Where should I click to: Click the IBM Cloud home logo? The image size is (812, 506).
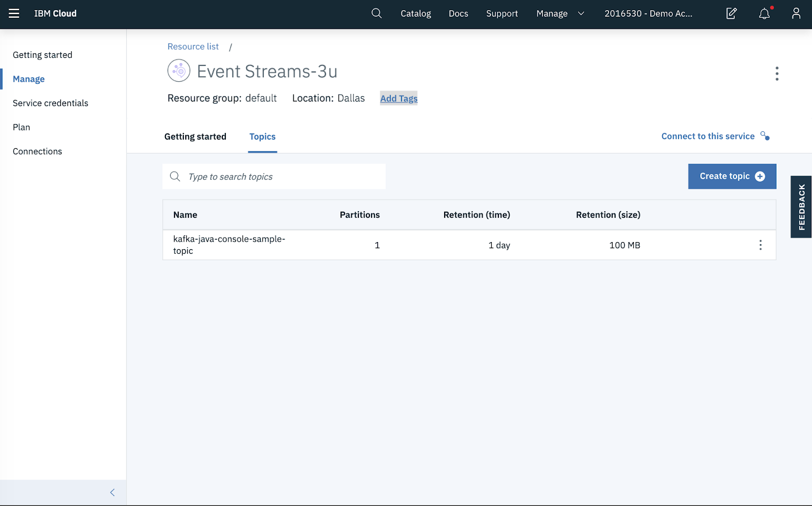(x=55, y=14)
